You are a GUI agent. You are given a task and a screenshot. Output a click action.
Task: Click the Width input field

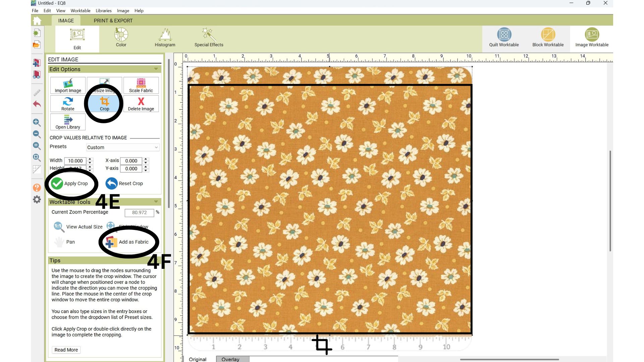coord(75,161)
